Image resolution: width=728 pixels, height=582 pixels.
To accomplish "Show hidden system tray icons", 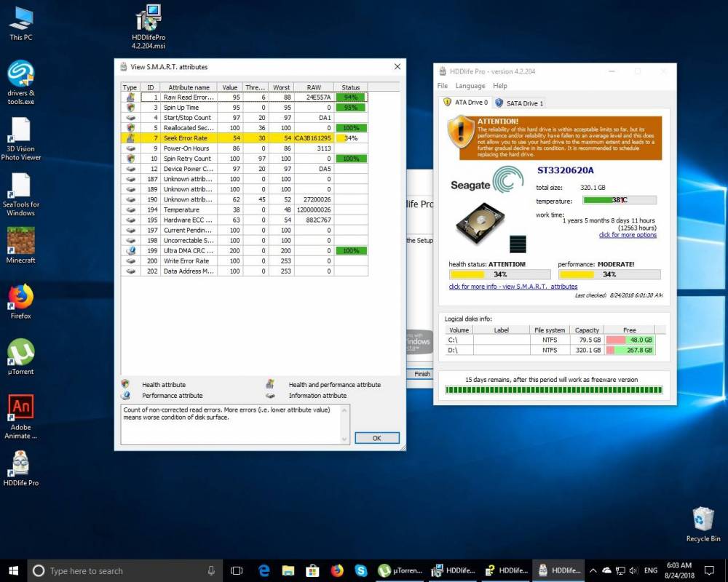I will click(x=593, y=570).
